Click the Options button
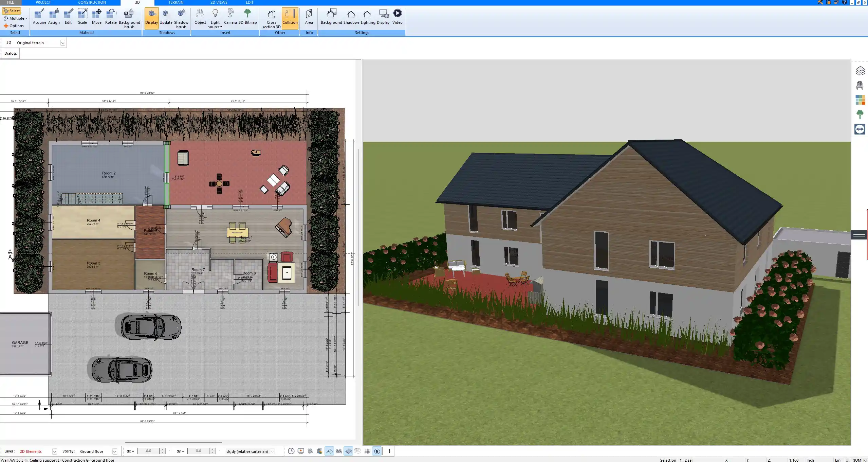 coord(14,26)
